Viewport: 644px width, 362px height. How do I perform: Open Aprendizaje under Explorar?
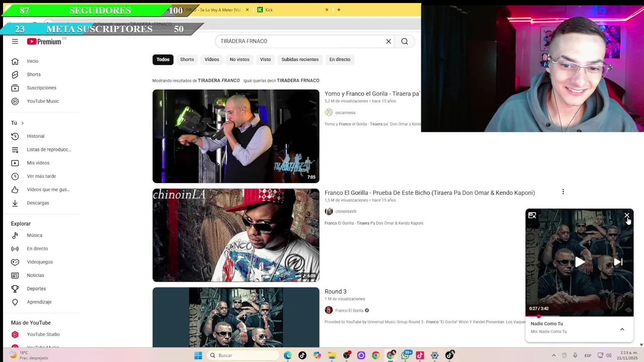tap(40, 302)
